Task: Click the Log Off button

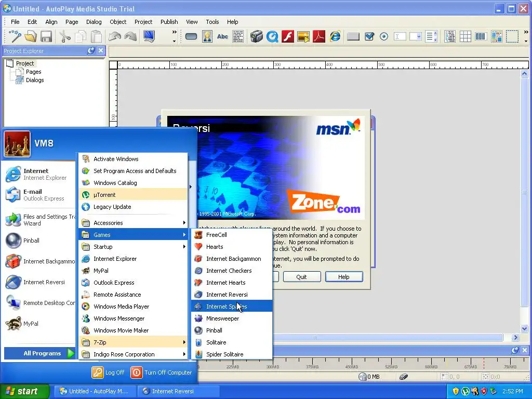Action: (108, 372)
